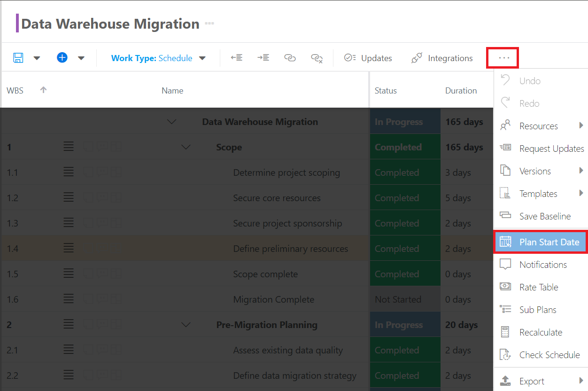
Task: Click the Check Schedule icon
Action: coord(505,354)
